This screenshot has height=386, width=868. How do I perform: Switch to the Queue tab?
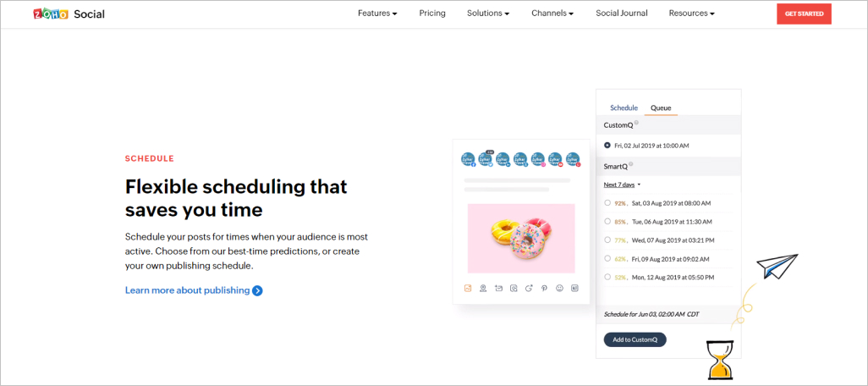[661, 108]
